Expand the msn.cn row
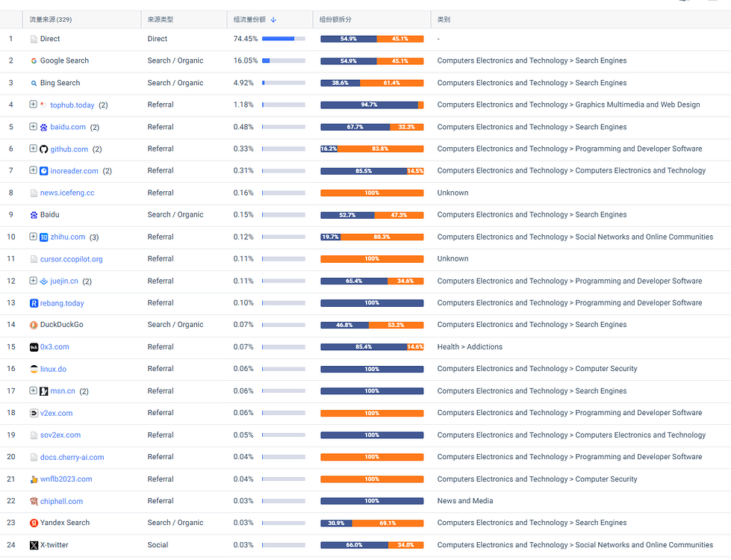Image resolution: width=731 pixels, height=560 pixels. click(x=33, y=391)
